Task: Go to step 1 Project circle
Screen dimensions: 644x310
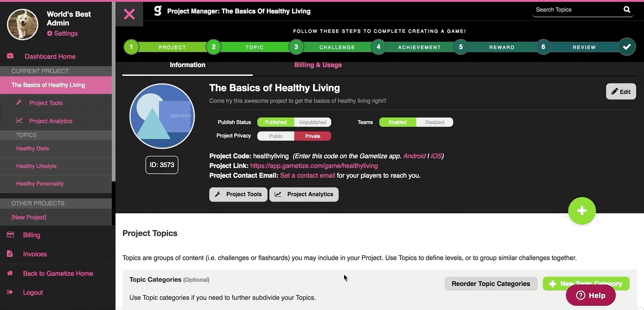Action: point(131,47)
